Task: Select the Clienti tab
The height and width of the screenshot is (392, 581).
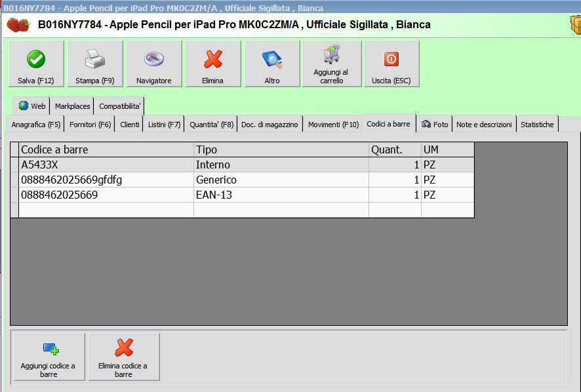Action: click(x=129, y=125)
